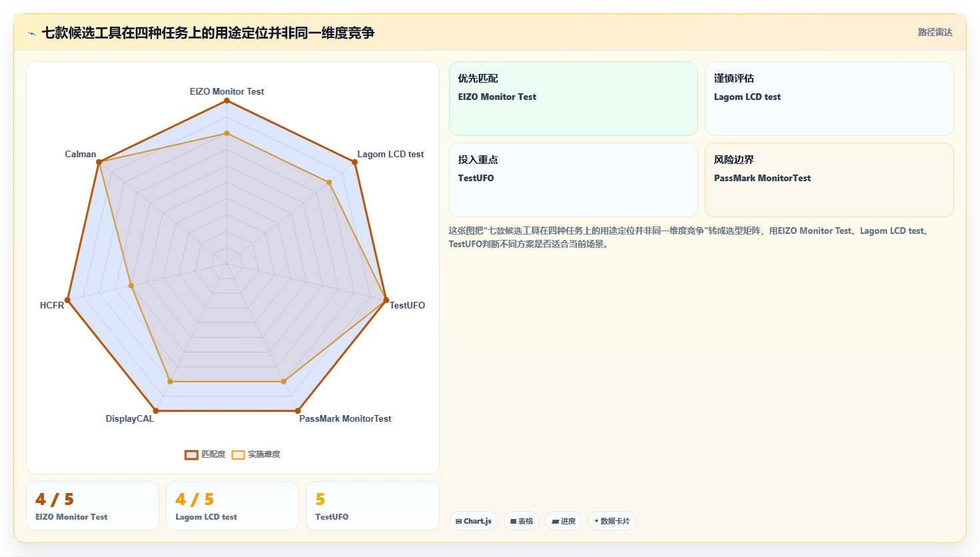Open the 投入重点 TestUFO card
980x557 pixels.
click(574, 180)
